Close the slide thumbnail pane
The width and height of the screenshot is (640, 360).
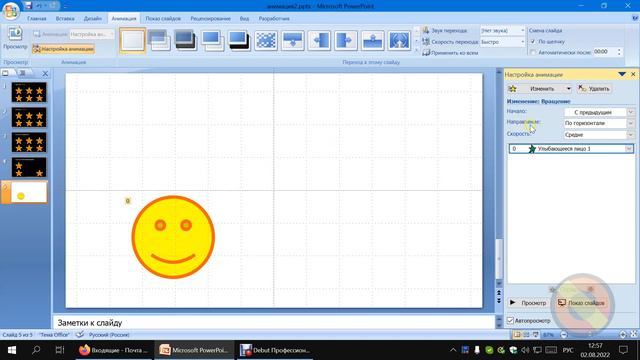(x=45, y=73)
